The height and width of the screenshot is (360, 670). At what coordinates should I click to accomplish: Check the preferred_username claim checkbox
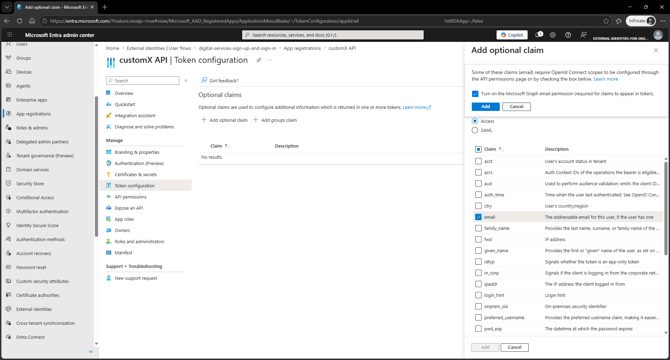point(479,318)
